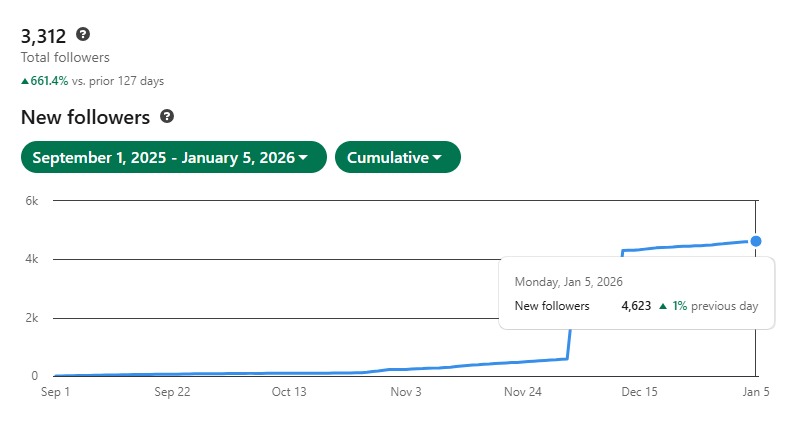This screenshot has height=431, width=799.
Task: Click the Monday, Jan 5, 2026 tooltip date
Action: pyautogui.click(x=568, y=282)
